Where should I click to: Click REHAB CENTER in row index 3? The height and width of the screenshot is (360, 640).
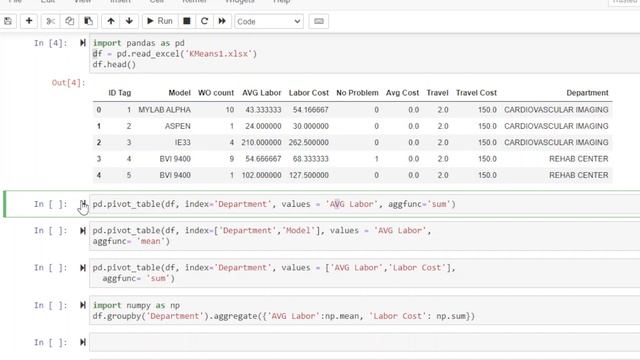pyautogui.click(x=578, y=159)
